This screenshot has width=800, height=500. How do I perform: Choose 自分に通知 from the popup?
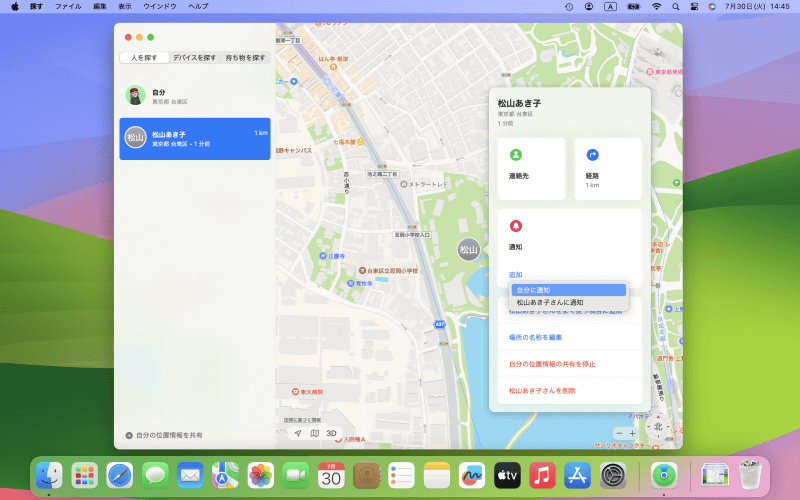tap(569, 290)
